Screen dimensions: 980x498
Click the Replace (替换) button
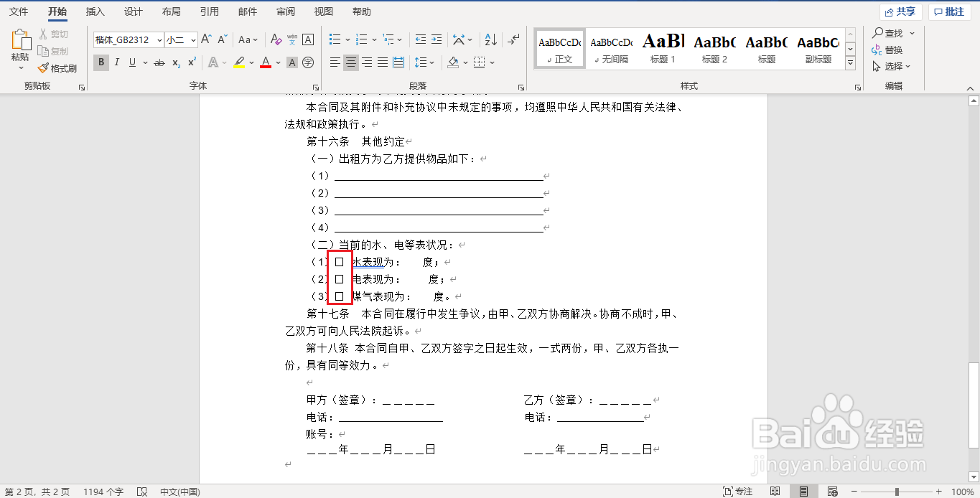(887, 50)
